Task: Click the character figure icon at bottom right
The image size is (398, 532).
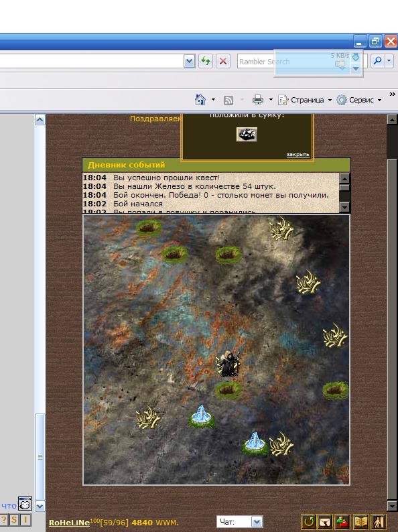Action: click(x=378, y=522)
